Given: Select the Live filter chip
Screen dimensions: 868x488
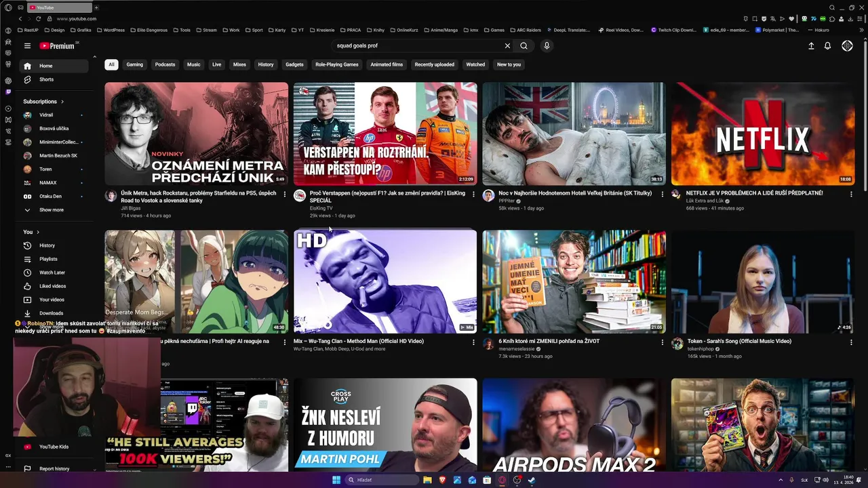Looking at the screenshot, I should (216, 64).
